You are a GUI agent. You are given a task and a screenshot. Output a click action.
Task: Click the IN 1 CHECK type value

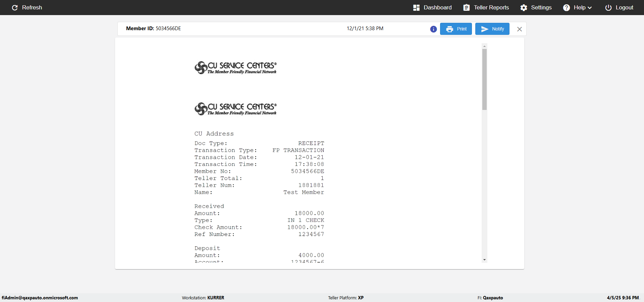pos(306,220)
